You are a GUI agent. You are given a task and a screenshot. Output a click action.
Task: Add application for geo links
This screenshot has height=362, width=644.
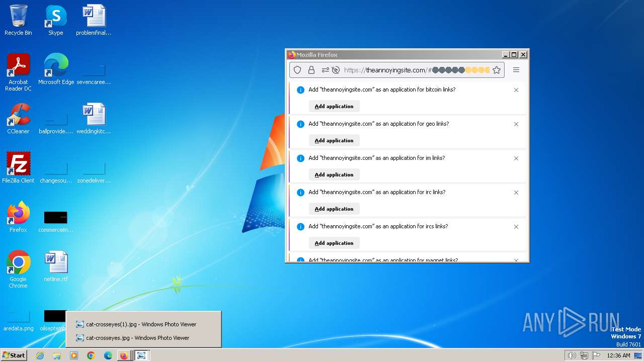334,140
